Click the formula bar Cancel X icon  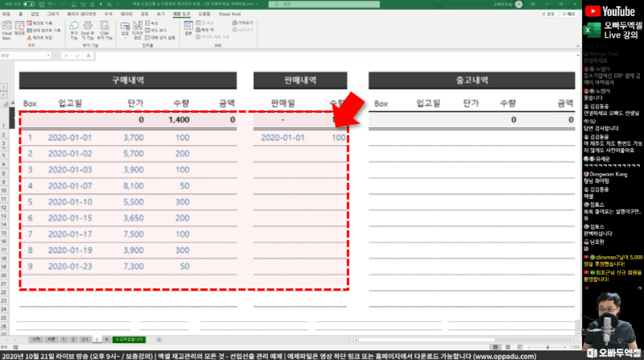pyautogui.click(x=66, y=56)
